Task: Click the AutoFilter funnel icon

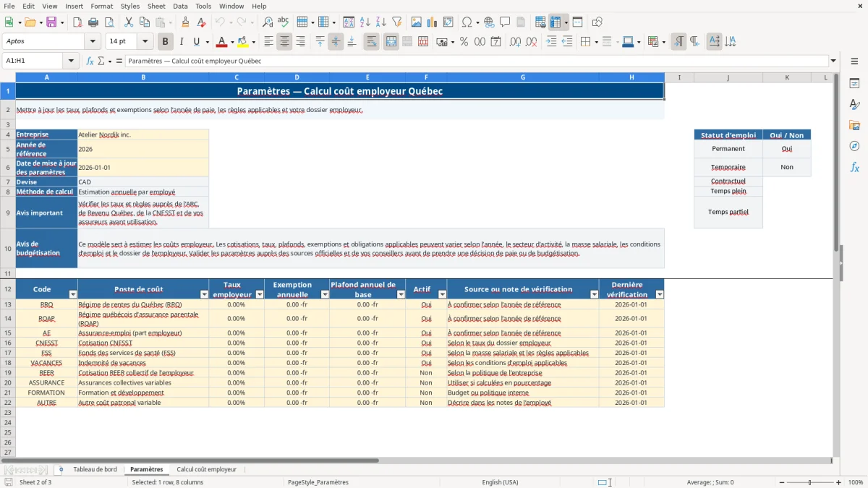Action: (x=396, y=22)
